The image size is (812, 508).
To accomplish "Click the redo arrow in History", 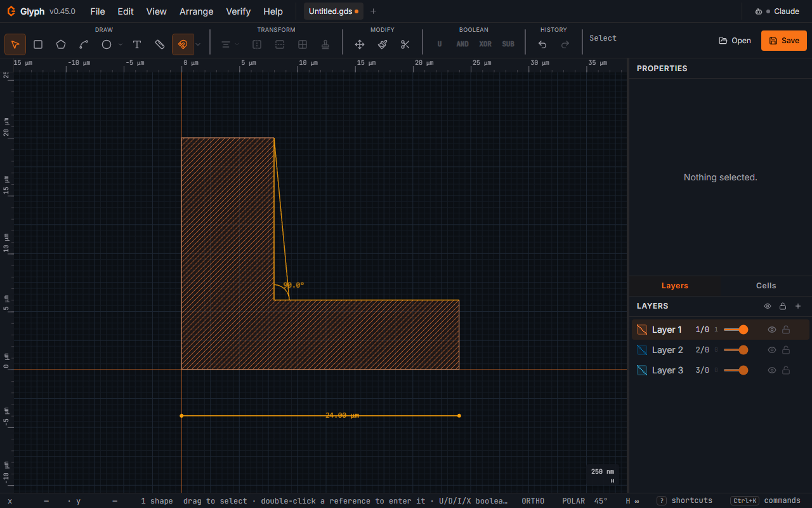I will [565, 44].
